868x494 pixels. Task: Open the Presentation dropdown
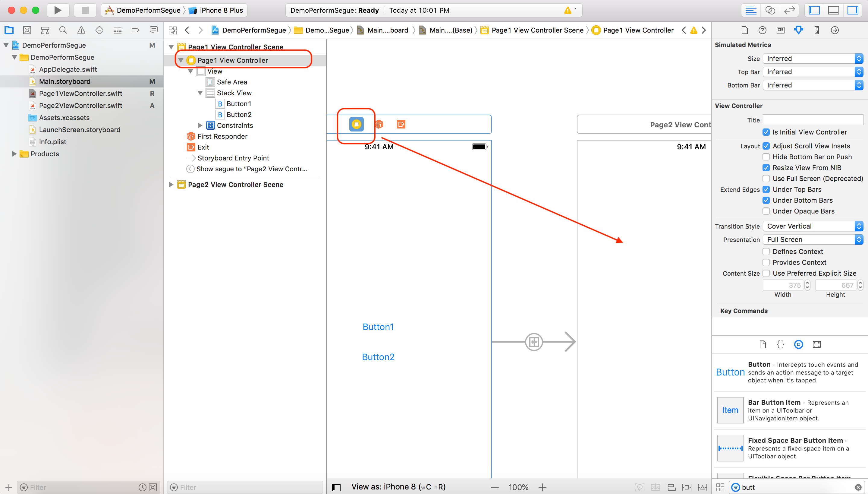[x=813, y=239]
